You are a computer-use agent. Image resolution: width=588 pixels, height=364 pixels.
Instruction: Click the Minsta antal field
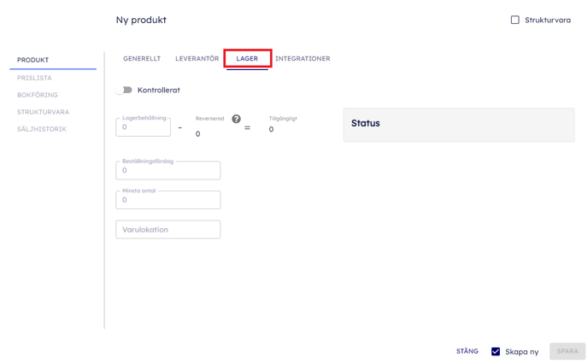point(168,200)
